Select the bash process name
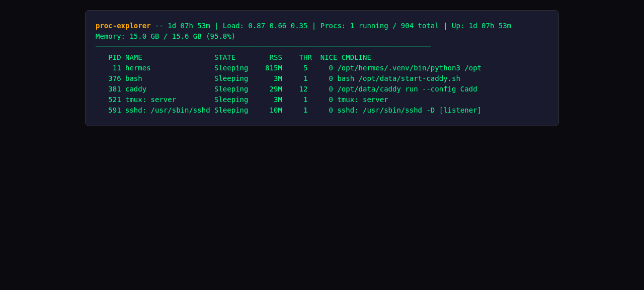 point(134,78)
